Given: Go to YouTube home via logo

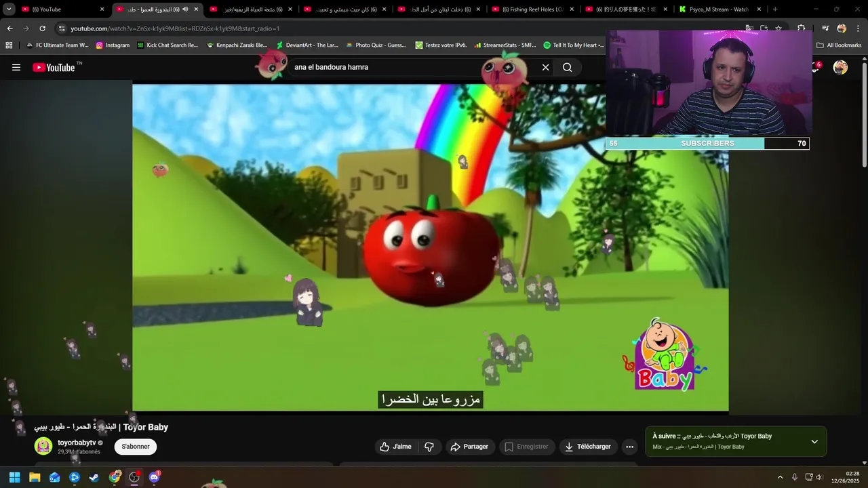Looking at the screenshot, I should click(54, 67).
